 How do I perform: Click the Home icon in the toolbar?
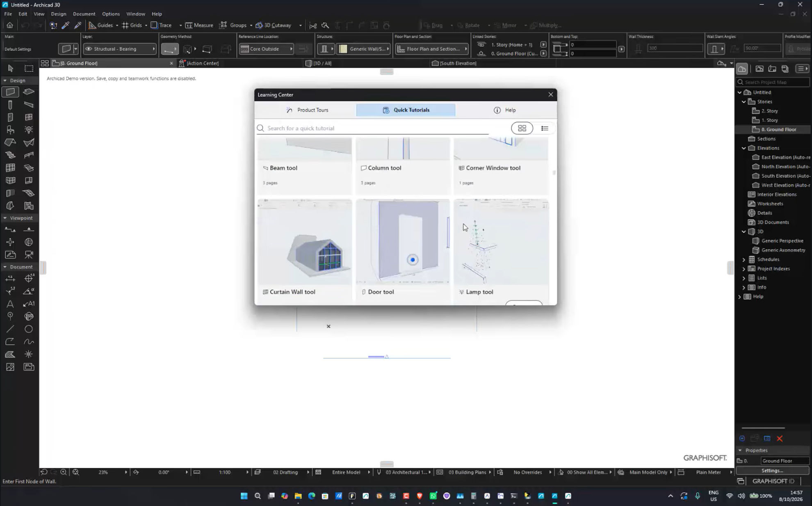[x=10, y=25]
